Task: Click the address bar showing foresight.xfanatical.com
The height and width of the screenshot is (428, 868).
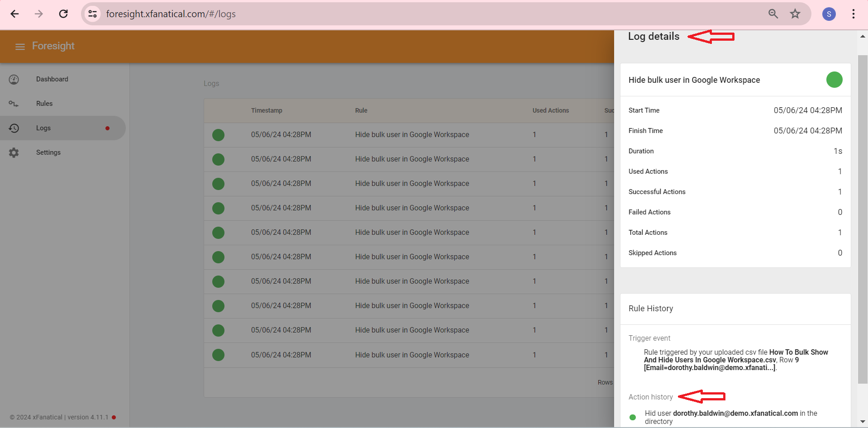Action: [x=170, y=14]
